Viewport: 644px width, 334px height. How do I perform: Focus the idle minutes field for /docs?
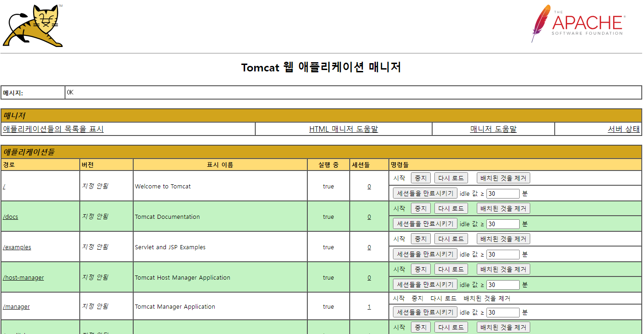[503, 224]
